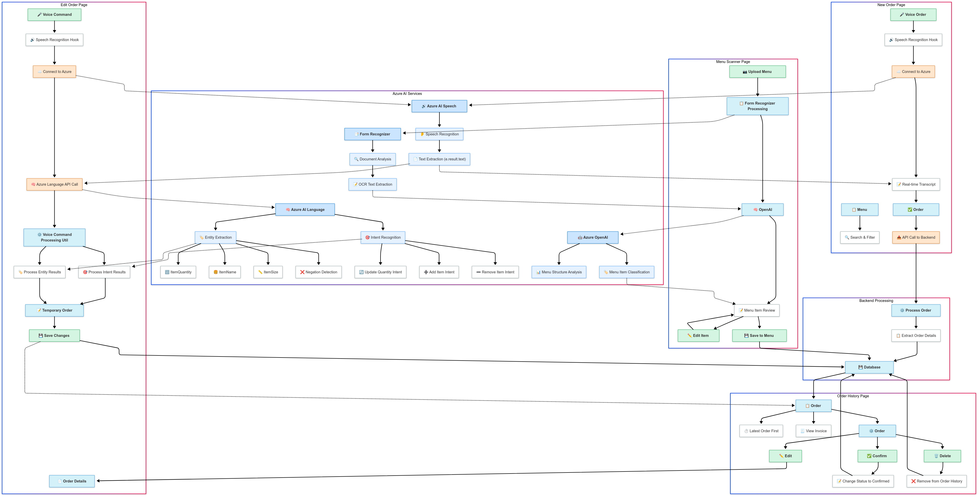Screen dimensions: 980x497
Task: Select the Save Changes node
Action: click(x=54, y=336)
